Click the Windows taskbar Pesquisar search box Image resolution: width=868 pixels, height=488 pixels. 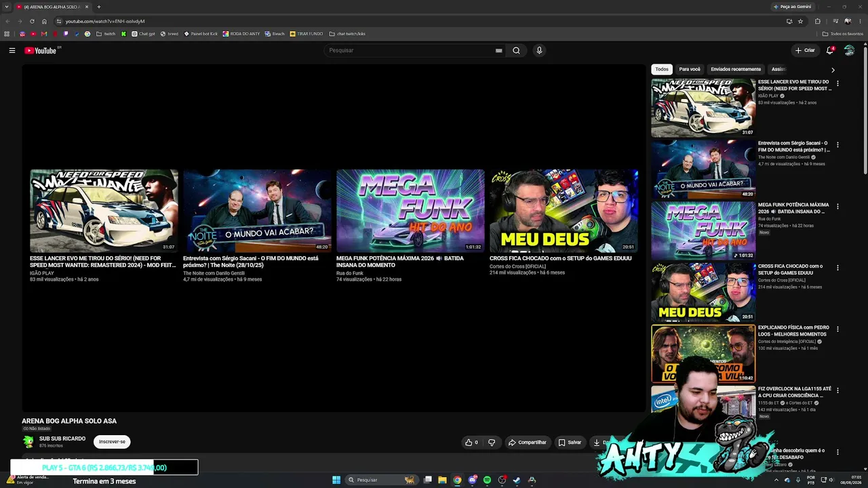(x=381, y=480)
